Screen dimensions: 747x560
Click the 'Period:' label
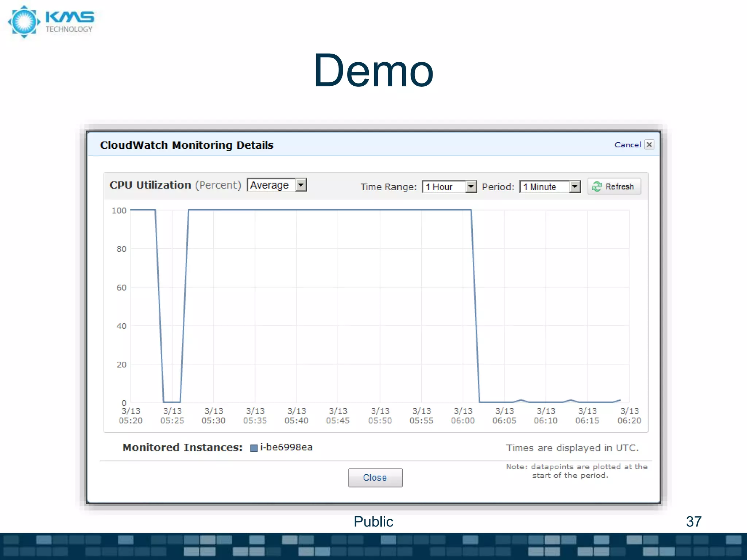pos(498,187)
